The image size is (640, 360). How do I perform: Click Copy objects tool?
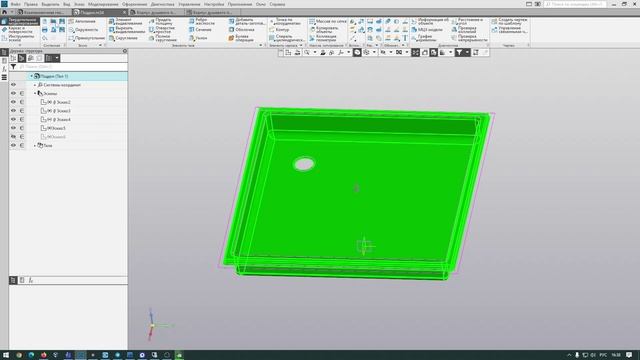click(x=324, y=30)
